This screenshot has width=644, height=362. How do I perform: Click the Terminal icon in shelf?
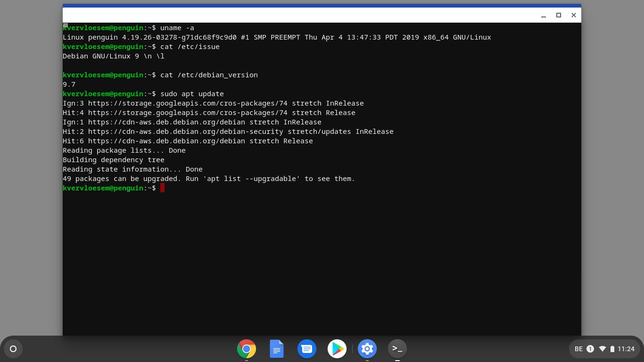pyautogui.click(x=397, y=349)
